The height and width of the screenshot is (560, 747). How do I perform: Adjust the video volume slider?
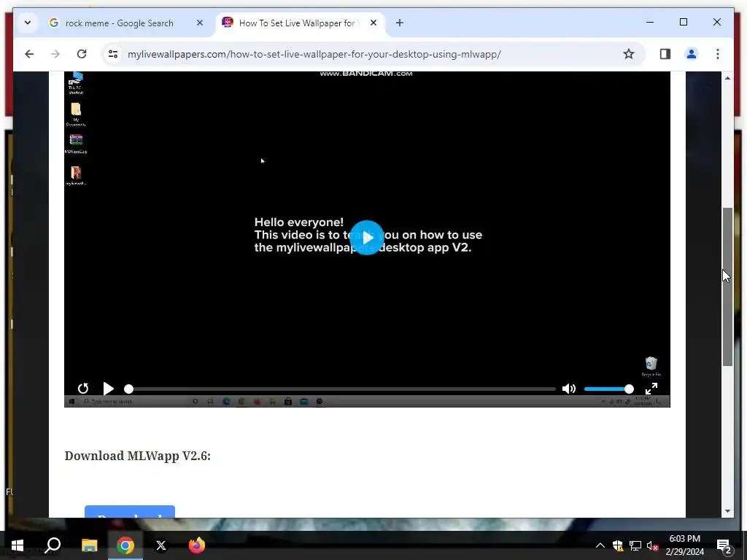[609, 389]
